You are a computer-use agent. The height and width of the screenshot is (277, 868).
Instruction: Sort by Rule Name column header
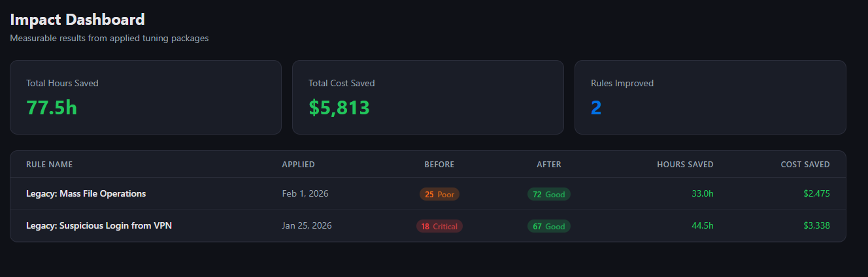(x=50, y=165)
